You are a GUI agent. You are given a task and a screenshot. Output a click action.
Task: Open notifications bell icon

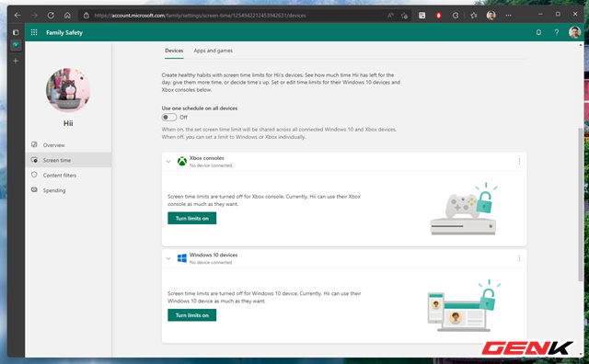[x=538, y=32]
